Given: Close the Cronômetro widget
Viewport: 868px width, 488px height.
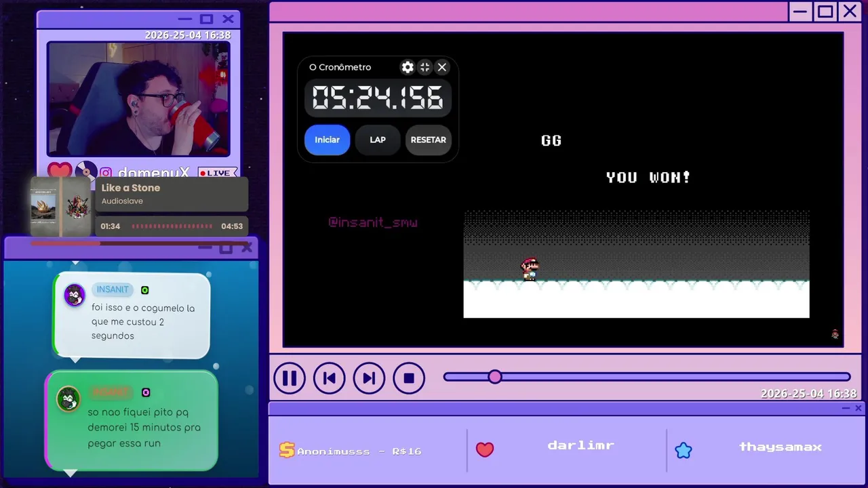Looking at the screenshot, I should pos(442,67).
